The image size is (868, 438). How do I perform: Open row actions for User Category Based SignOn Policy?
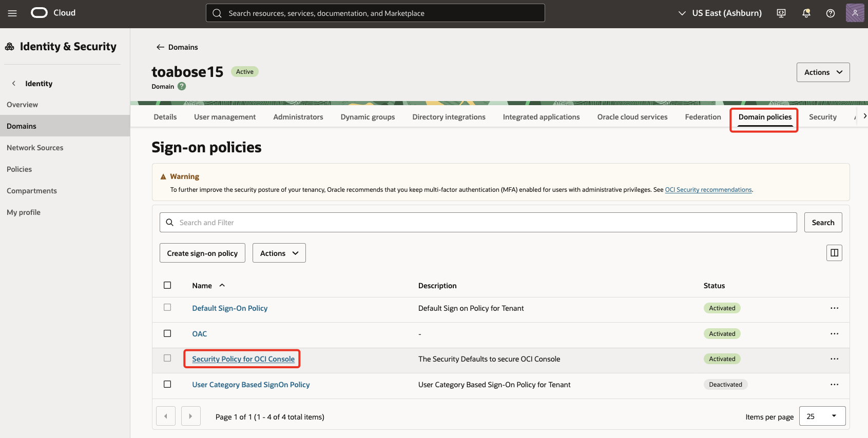834,385
